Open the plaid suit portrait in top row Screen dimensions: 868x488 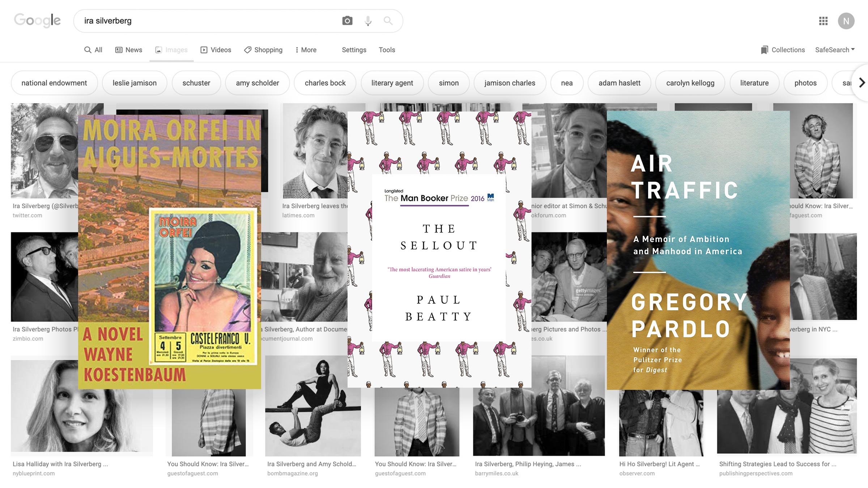click(821, 151)
